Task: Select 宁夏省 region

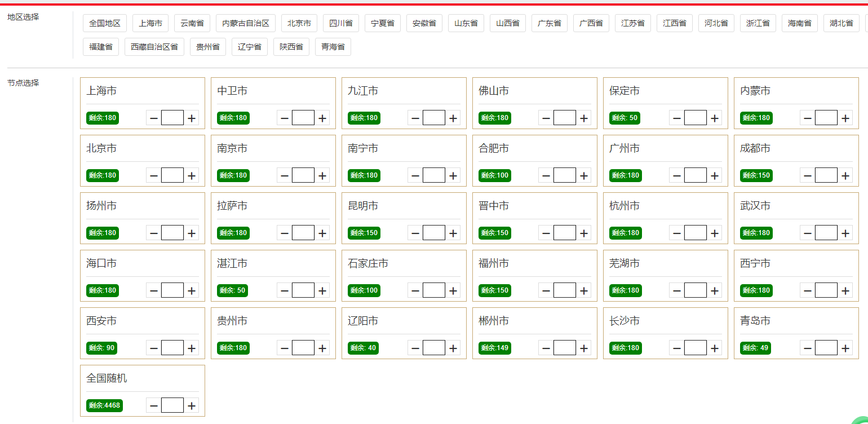Action: 383,23
